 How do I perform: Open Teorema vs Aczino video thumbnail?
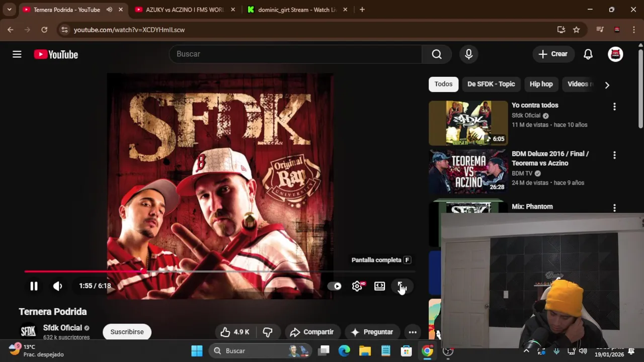click(468, 171)
